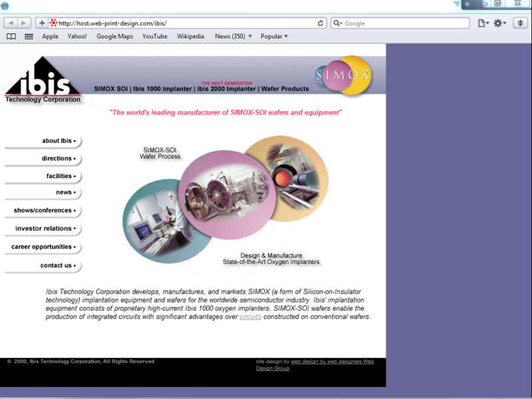
Task: Follow the Web Design Group footer link
Action: 315,364
